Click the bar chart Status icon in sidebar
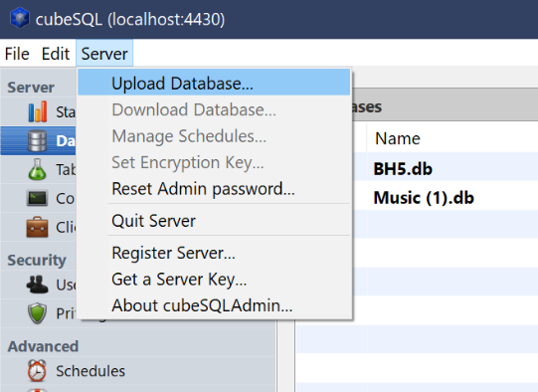The width and height of the screenshot is (538, 392). 38,111
